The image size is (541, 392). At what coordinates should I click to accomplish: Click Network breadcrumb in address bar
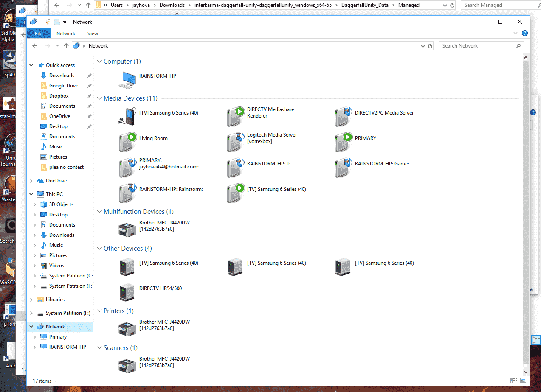coord(98,46)
